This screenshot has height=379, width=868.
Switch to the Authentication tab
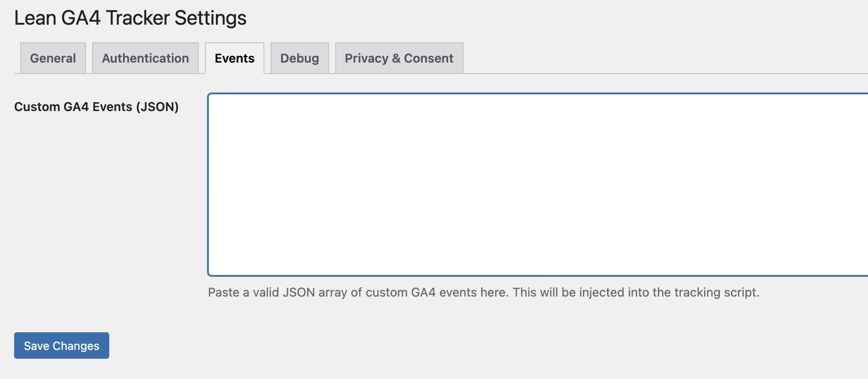click(x=145, y=58)
